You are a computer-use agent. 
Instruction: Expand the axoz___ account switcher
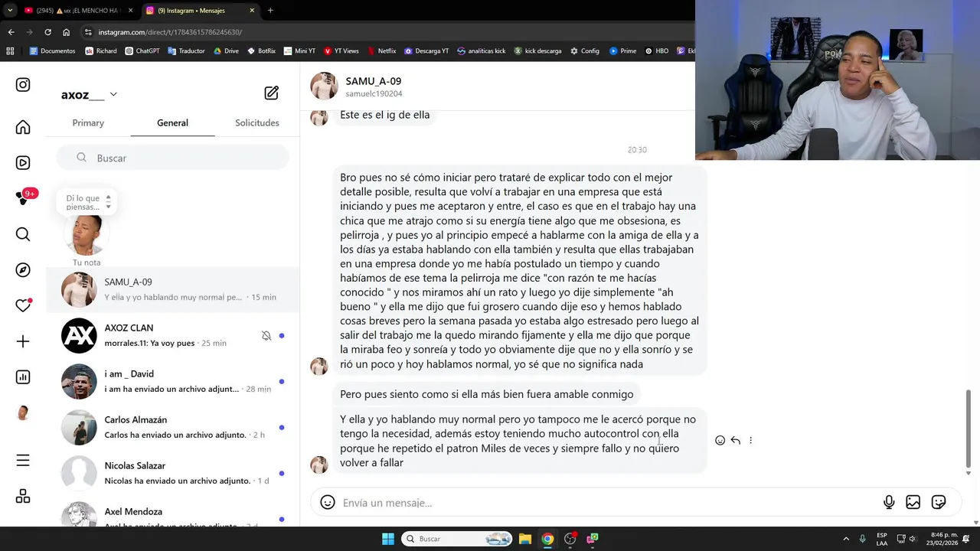(x=113, y=94)
